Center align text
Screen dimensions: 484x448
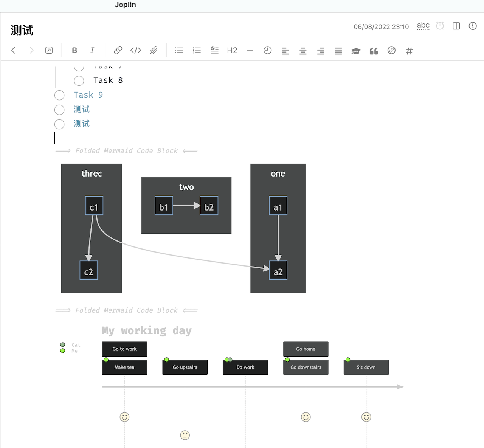click(x=303, y=51)
